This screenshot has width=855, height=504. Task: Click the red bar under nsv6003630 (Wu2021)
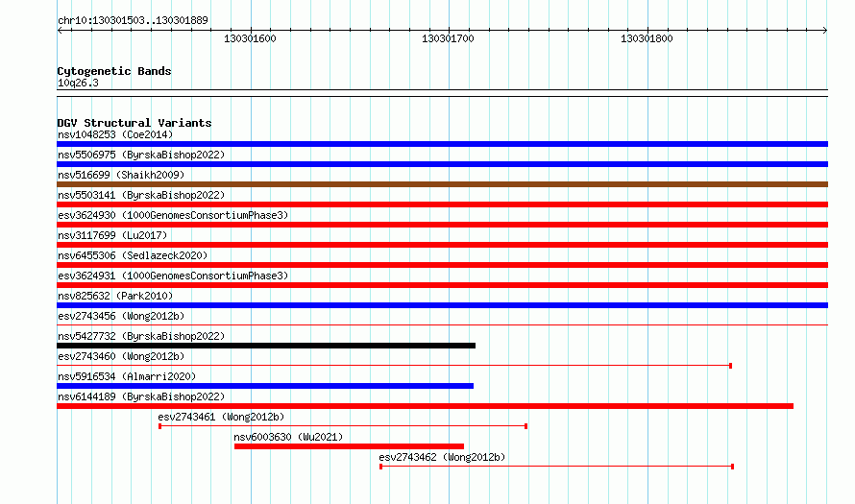(349, 446)
